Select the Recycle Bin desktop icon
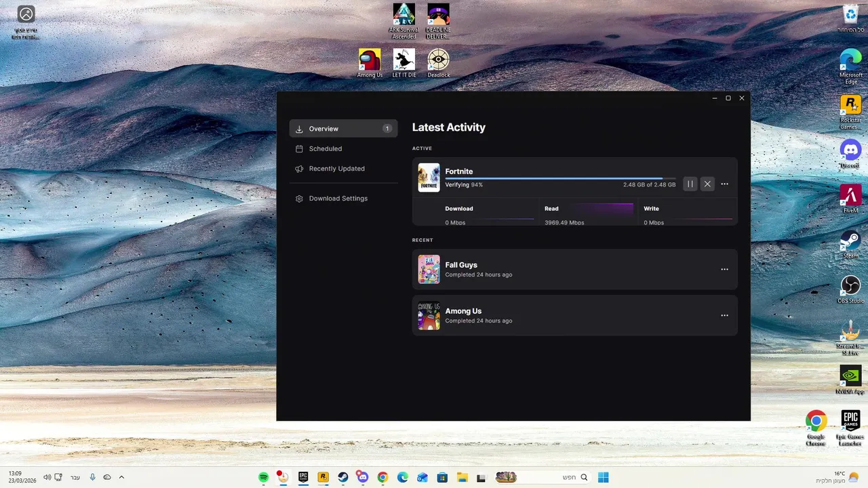The width and height of the screenshot is (868, 488). (x=850, y=18)
